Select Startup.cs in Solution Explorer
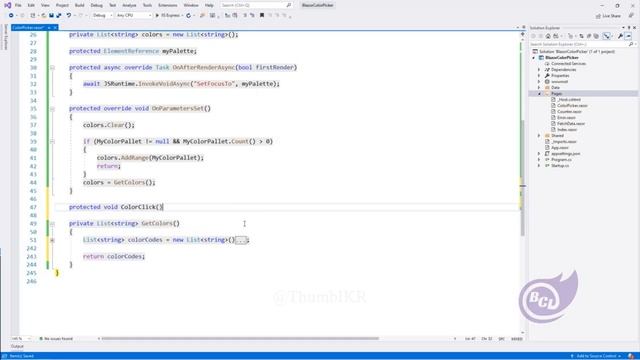The height and width of the screenshot is (360, 640). [x=560, y=166]
